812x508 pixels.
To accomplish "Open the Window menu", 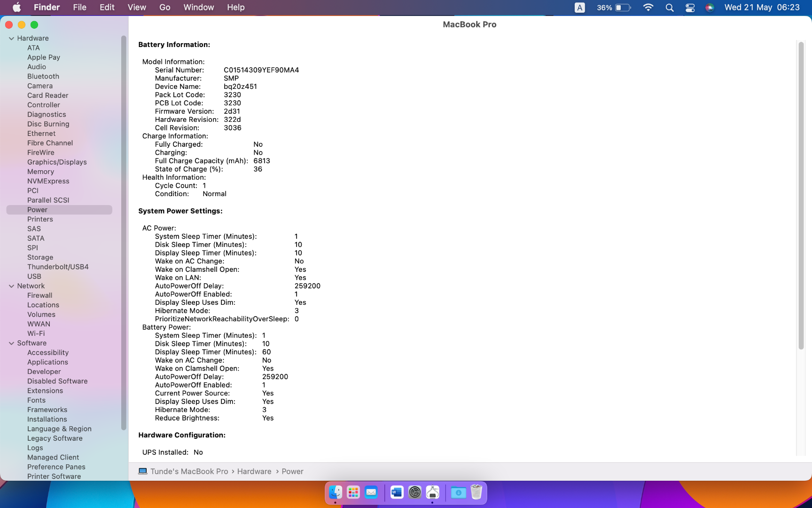I will 199,7.
